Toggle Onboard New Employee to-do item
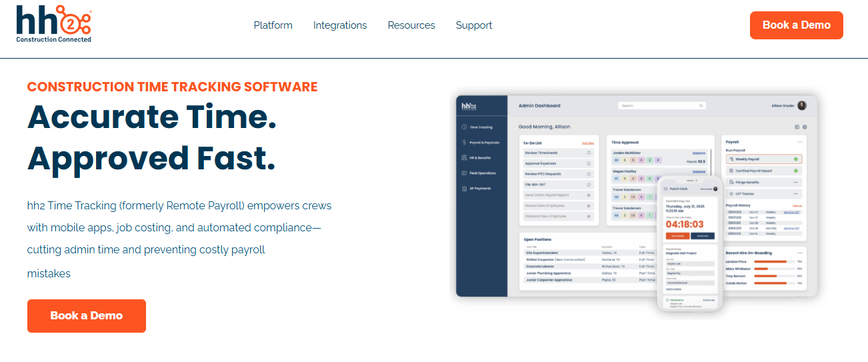This screenshot has width=868, height=362. point(589,217)
